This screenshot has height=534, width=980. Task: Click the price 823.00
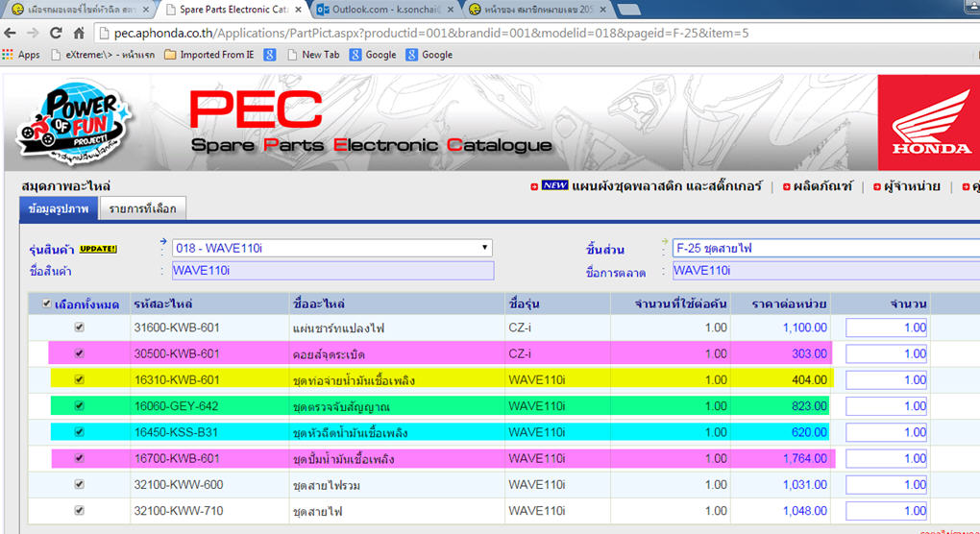809,406
